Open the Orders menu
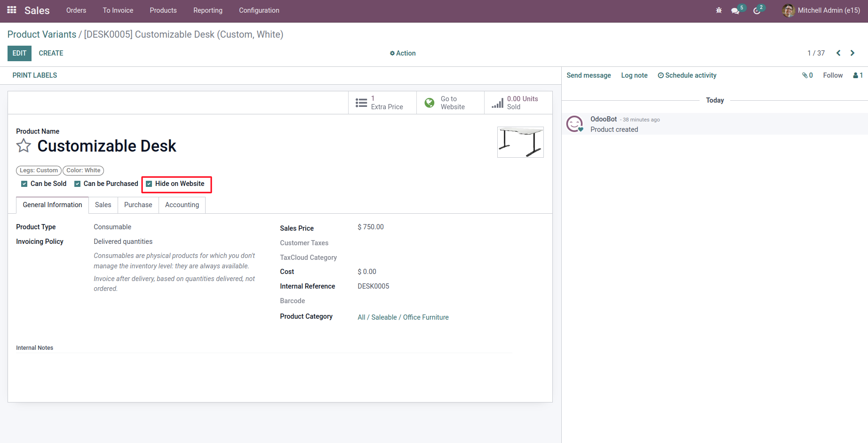 pos(76,10)
